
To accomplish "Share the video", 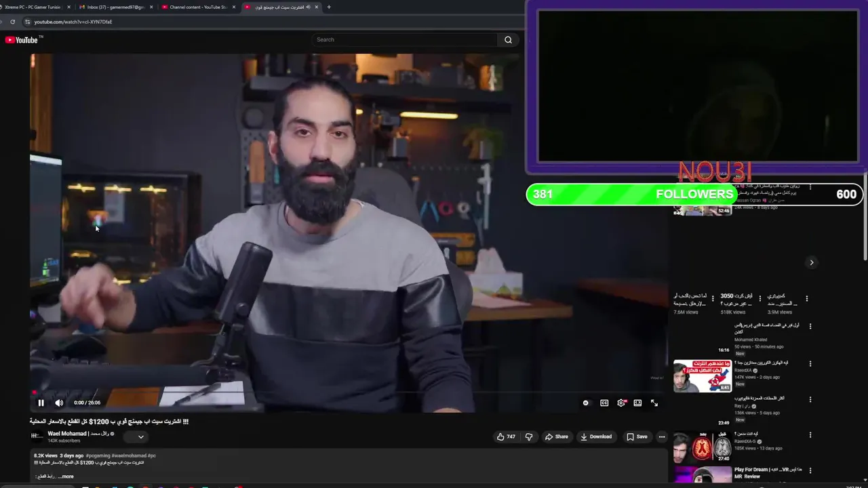I will pyautogui.click(x=557, y=436).
